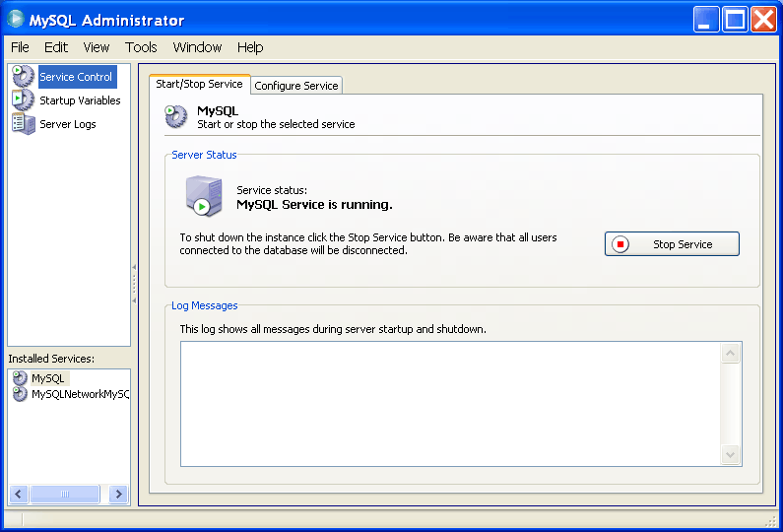The width and height of the screenshot is (783, 532).
Task: Click the installed services scroll right arrow
Action: point(118,494)
